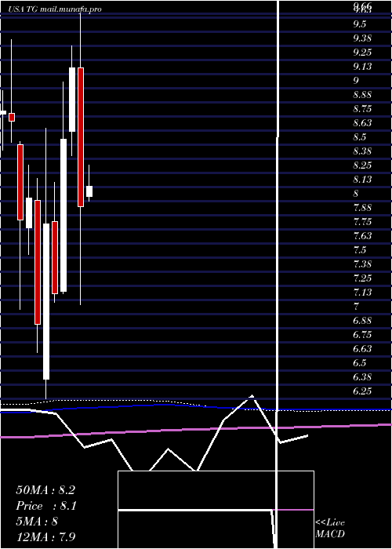Click the 9 price axis label
This screenshot has width=392, height=549.
(x=356, y=81)
